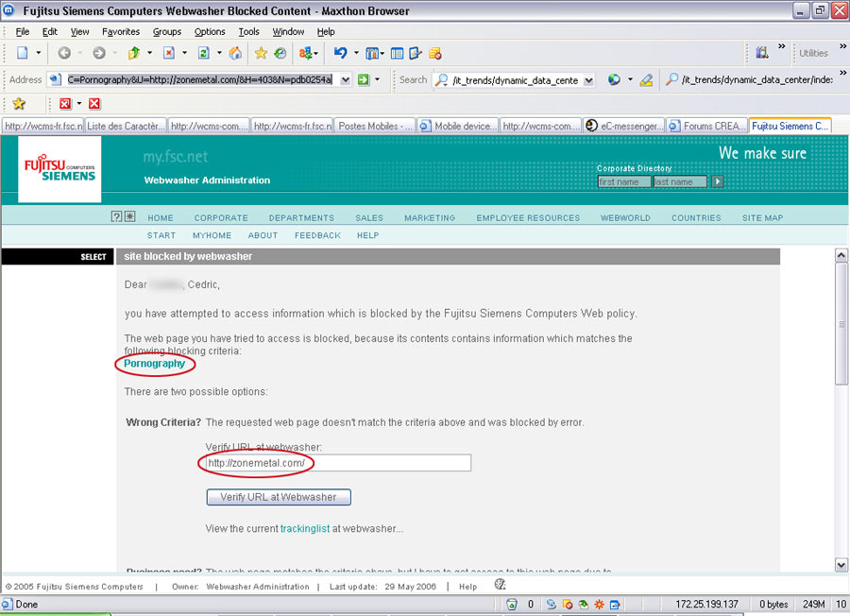This screenshot has width=850, height=616.
Task: Click the blue Undo close arrow icon
Action: (340, 53)
